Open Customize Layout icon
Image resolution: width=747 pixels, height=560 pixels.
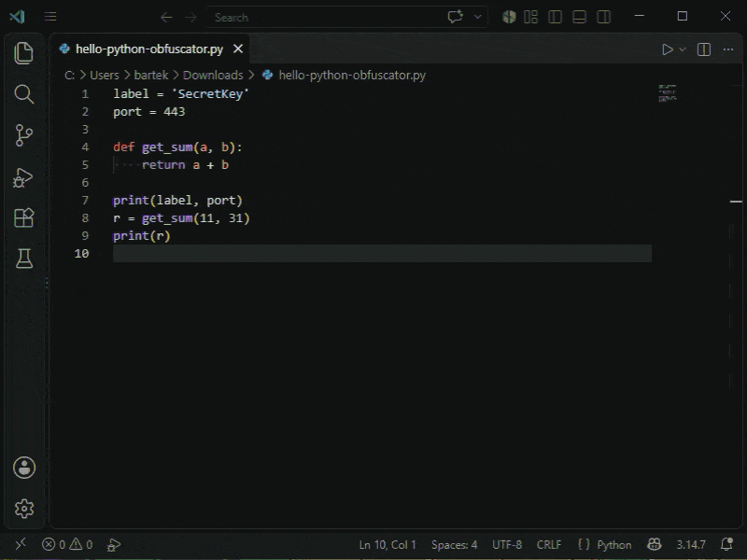pyautogui.click(x=530, y=17)
